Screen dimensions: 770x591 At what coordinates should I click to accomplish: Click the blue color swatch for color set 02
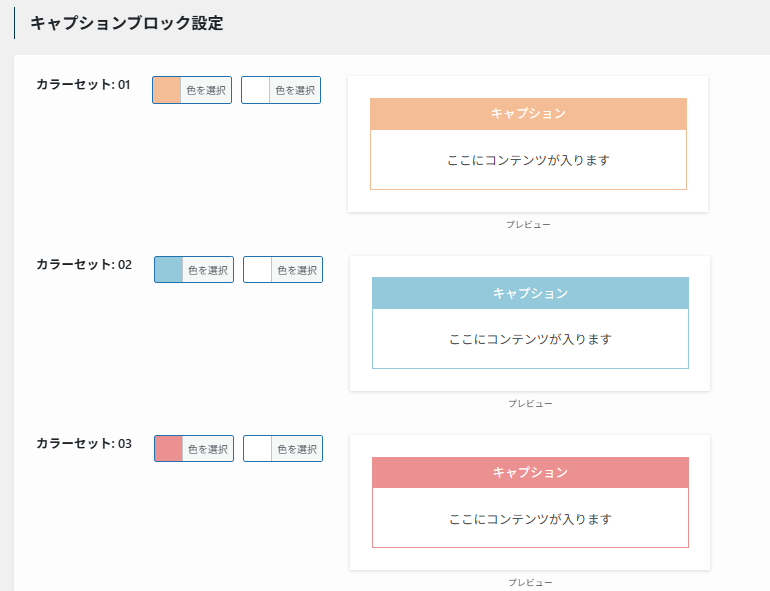[169, 270]
